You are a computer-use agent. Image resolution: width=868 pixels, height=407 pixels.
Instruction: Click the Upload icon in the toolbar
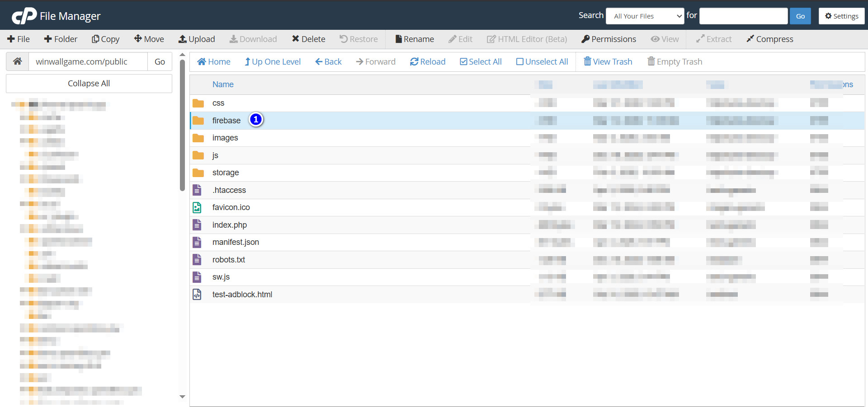click(183, 39)
